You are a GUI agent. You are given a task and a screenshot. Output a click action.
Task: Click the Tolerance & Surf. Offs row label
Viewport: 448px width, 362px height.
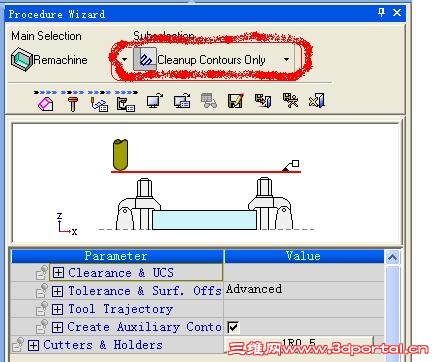pyautogui.click(x=145, y=291)
